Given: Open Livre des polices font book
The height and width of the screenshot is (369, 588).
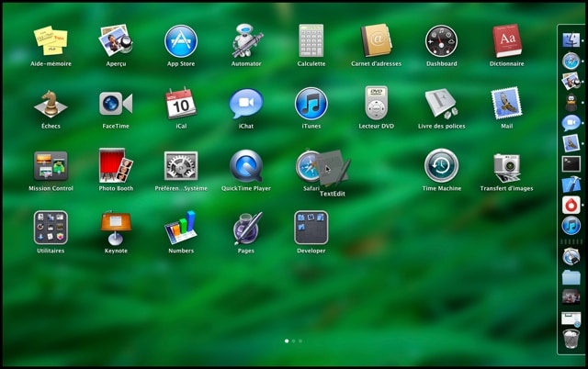Looking at the screenshot, I should [x=441, y=104].
